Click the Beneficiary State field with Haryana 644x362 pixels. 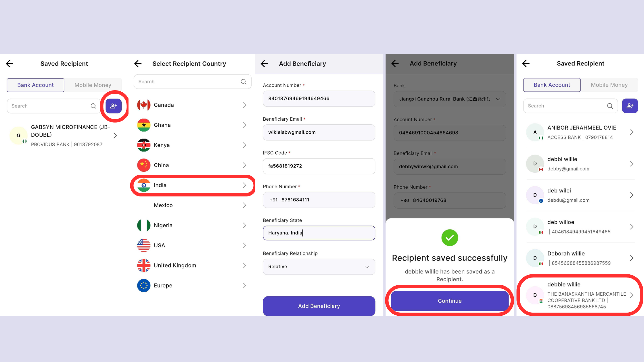[319, 233]
